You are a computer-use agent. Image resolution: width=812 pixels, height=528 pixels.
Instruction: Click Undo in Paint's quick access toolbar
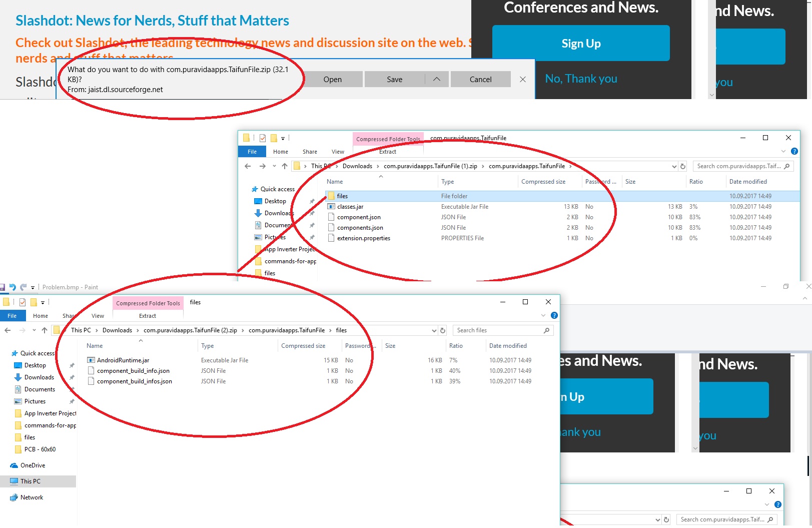point(13,287)
